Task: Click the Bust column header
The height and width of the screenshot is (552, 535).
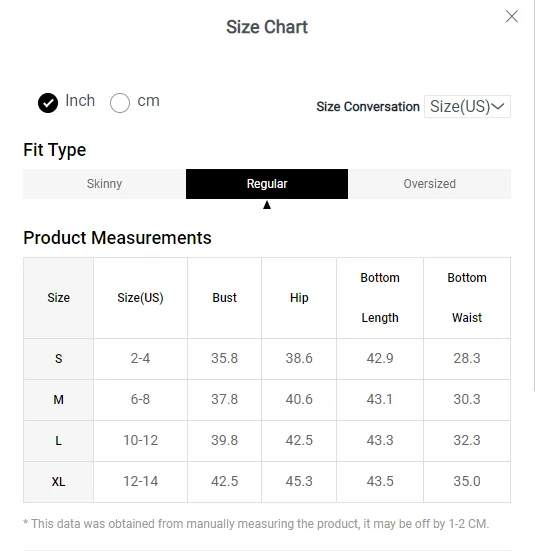Action: click(x=225, y=298)
